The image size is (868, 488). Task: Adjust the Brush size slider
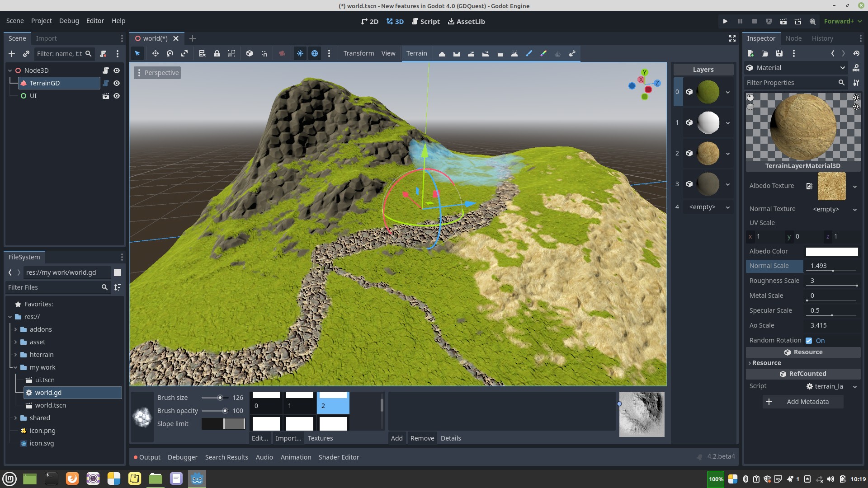(x=215, y=398)
